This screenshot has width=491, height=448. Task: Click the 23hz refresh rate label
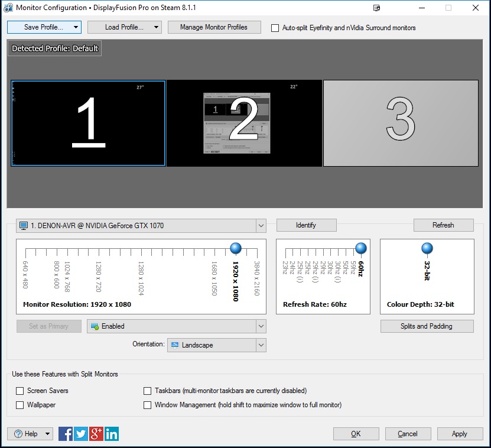pos(285,268)
